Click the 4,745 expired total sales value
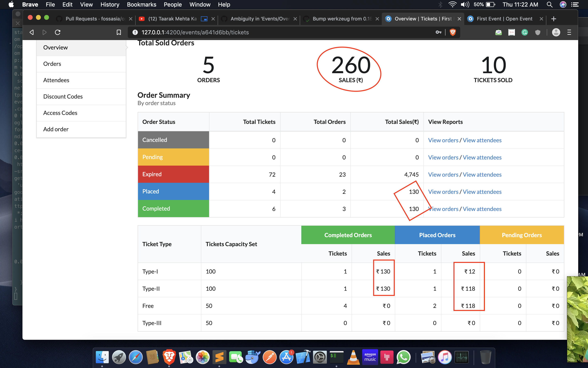Screen dimensions: 588x368 tap(411, 175)
